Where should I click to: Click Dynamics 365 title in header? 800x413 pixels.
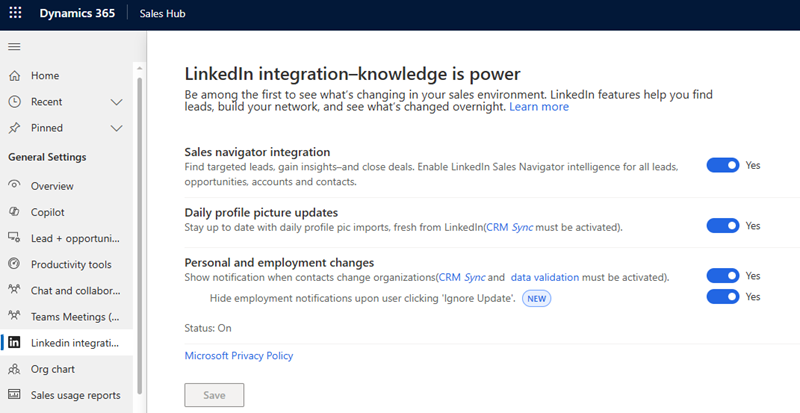point(77,13)
